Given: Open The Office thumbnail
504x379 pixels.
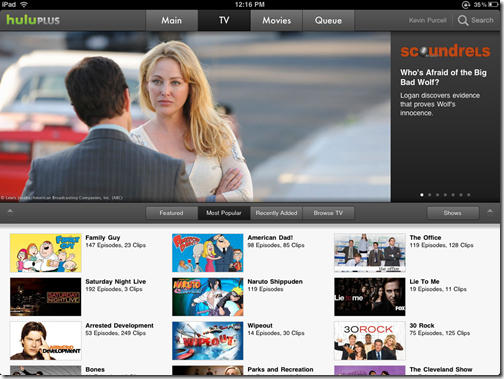Looking at the screenshot, I should tap(370, 253).
